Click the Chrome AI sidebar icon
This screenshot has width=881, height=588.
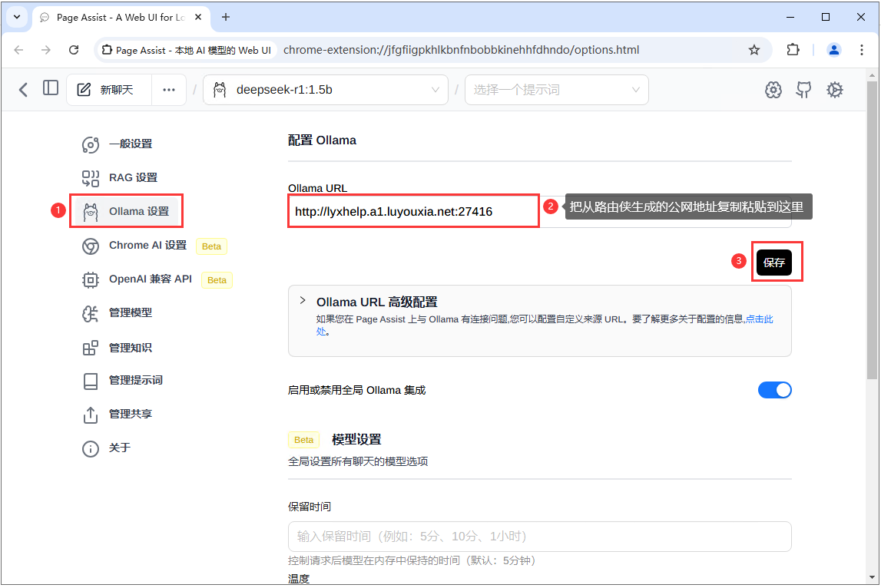point(91,246)
